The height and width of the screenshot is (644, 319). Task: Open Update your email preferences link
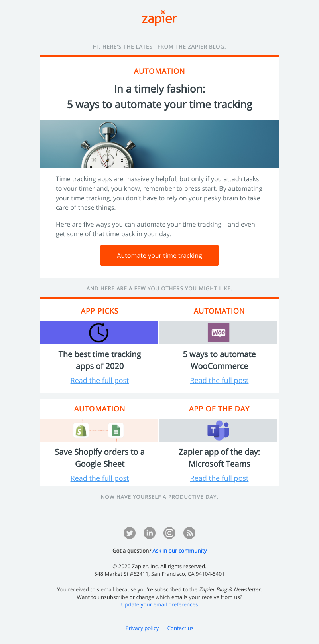click(159, 604)
